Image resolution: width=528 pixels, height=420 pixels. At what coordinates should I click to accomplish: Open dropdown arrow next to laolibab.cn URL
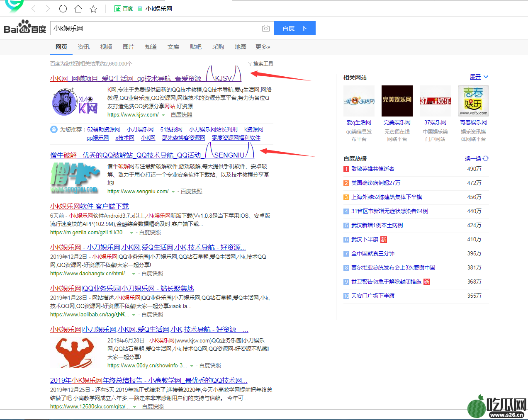tap(134, 315)
